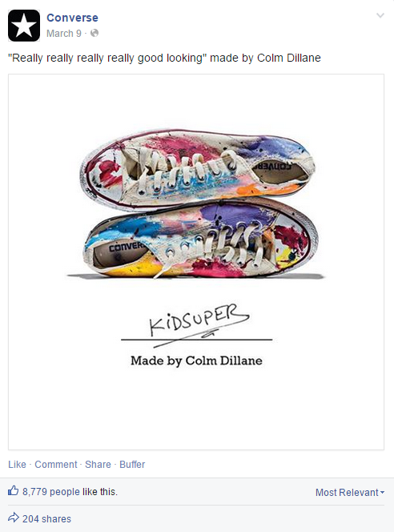Click Comment under the post
The height and width of the screenshot is (532, 394).
coord(56,464)
